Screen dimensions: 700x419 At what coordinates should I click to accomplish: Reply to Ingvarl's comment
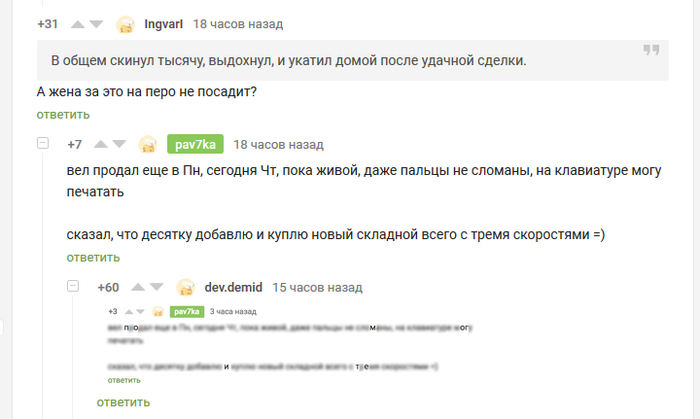63,115
